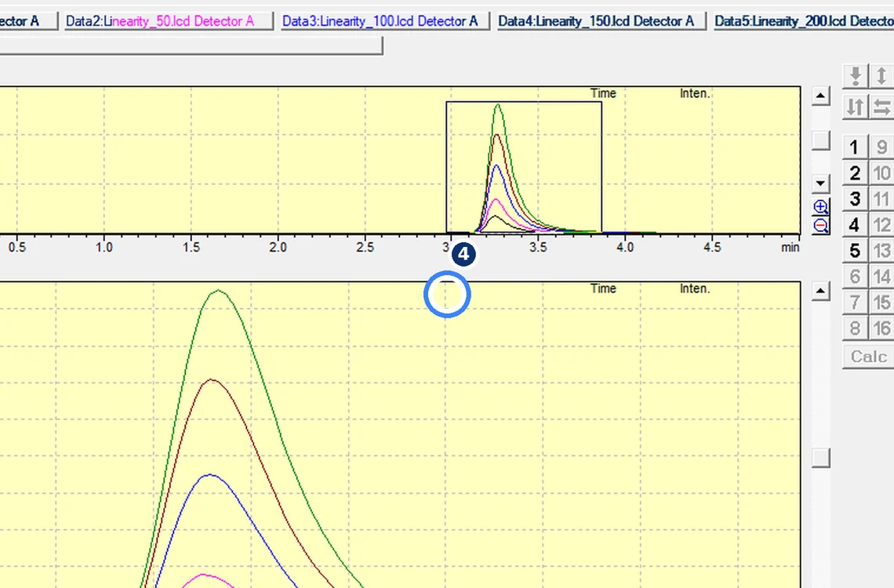
Task: Click disabled data channel button 7
Action: tap(855, 303)
